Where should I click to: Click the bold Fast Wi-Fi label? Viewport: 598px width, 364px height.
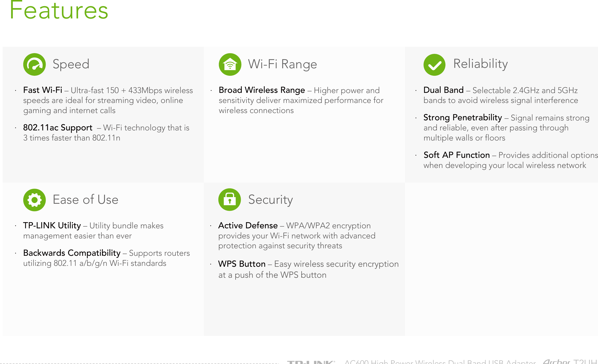click(43, 90)
